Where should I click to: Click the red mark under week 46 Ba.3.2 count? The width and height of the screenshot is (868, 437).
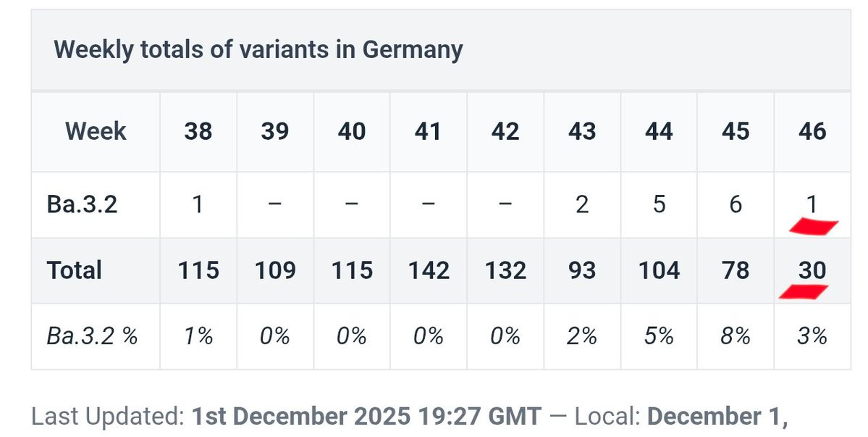[814, 227]
